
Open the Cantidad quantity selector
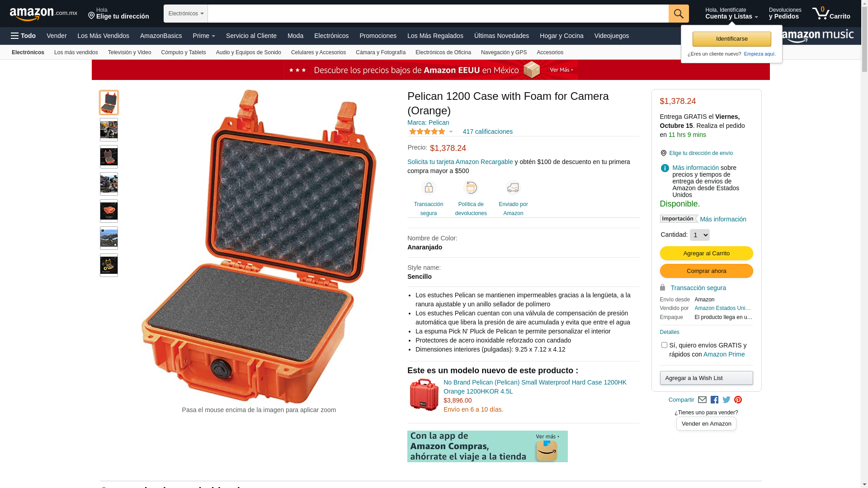(x=700, y=235)
